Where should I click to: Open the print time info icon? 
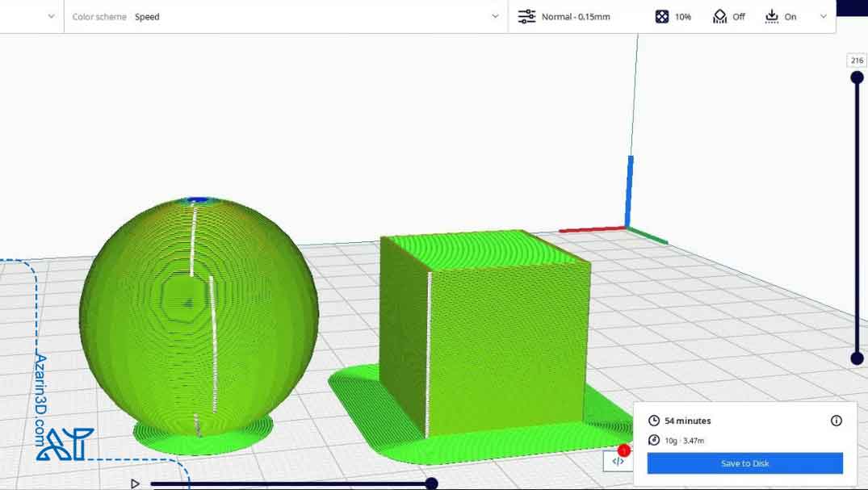(837, 421)
